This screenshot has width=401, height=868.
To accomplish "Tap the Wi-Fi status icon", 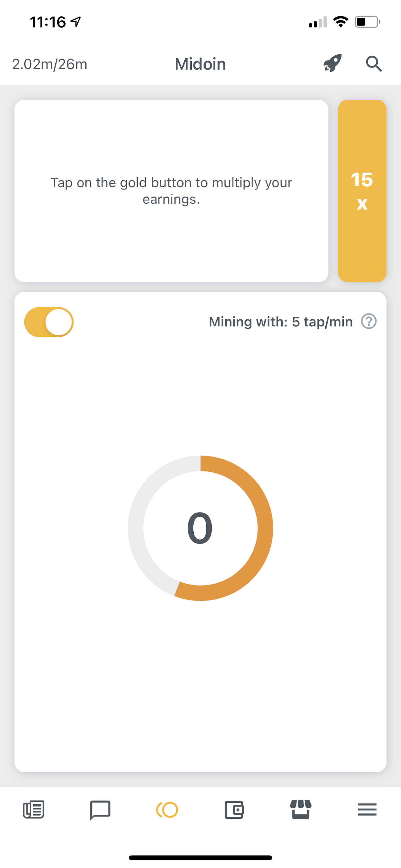I will pyautogui.click(x=340, y=22).
